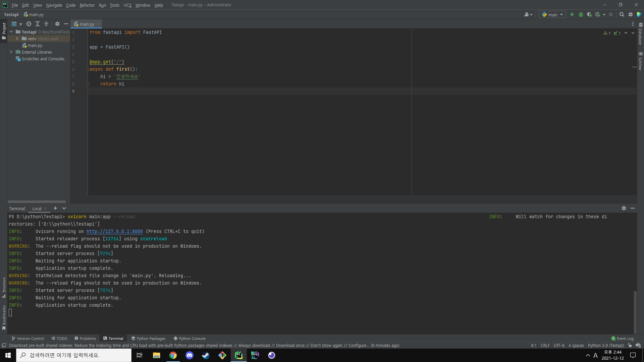Image resolution: width=644 pixels, height=362 pixels.
Task: Open terminal settings with the gear icon
Action: tap(624, 208)
